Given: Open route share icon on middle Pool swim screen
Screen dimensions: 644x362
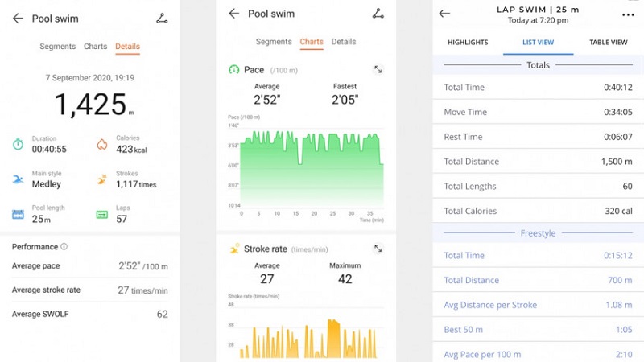Looking at the screenshot, I should (378, 14).
